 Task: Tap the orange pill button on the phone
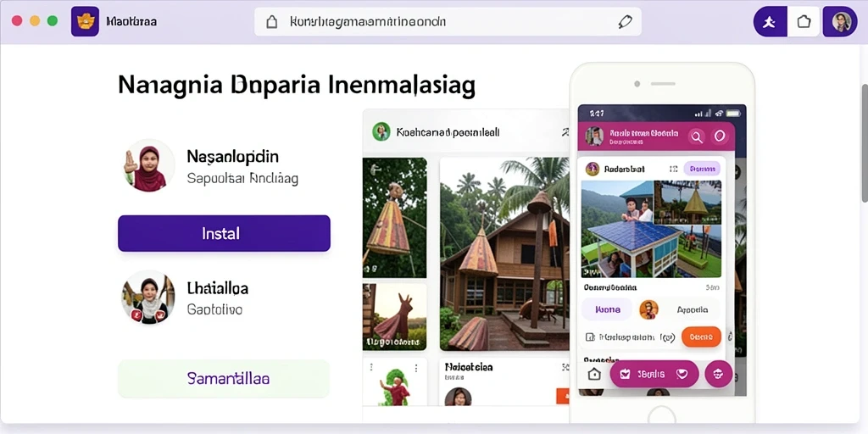[701, 337]
